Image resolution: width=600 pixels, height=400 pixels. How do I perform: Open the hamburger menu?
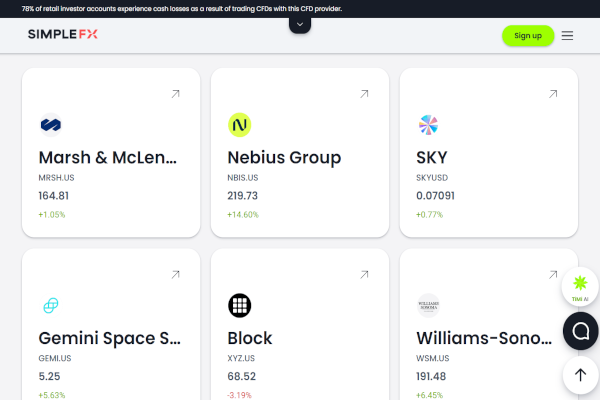point(567,36)
